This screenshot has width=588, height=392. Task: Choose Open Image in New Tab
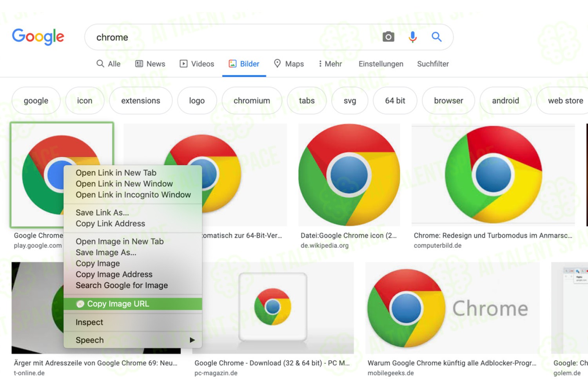click(133, 241)
